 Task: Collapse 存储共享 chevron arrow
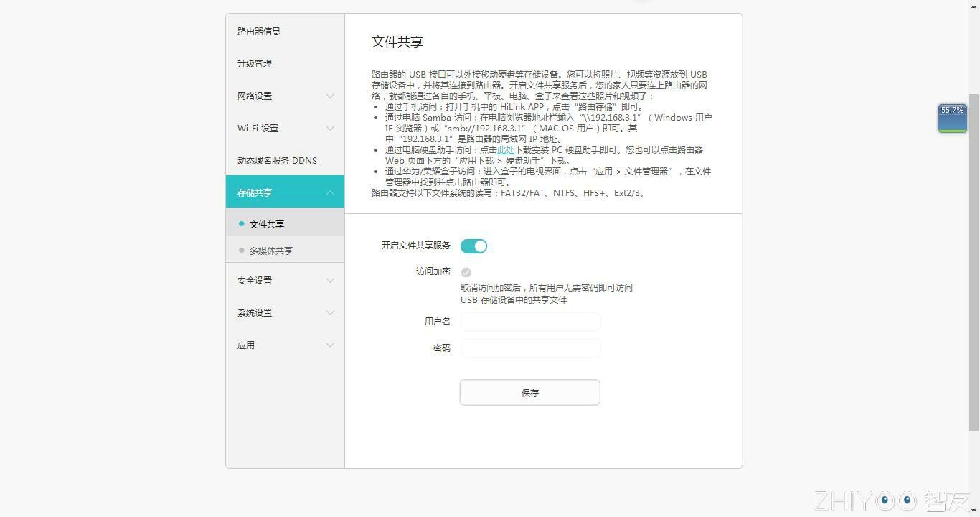click(x=330, y=192)
